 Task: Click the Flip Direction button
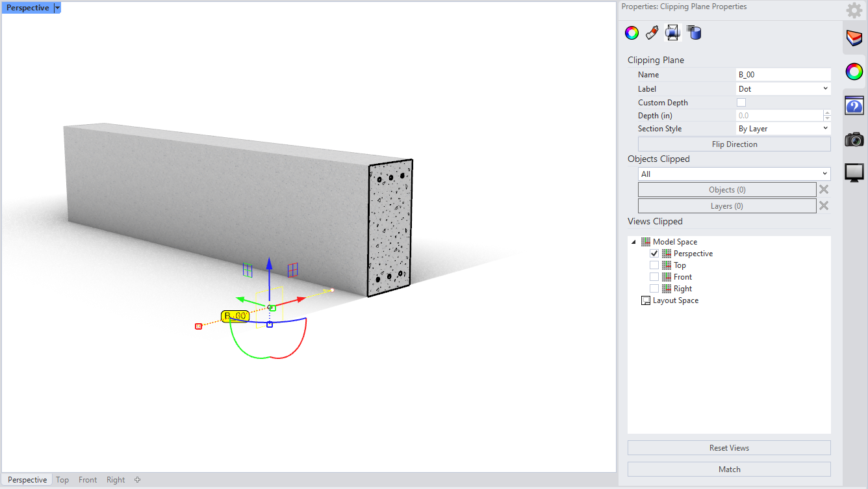pyautogui.click(x=734, y=144)
